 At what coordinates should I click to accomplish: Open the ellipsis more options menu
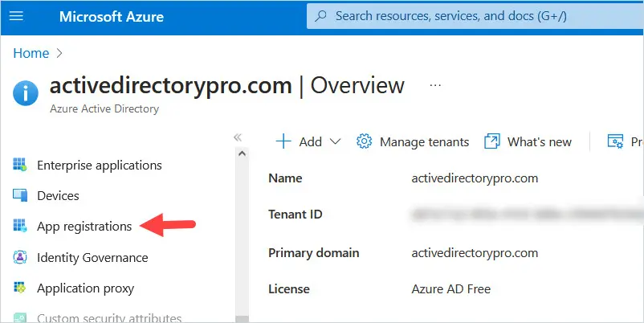(435, 85)
